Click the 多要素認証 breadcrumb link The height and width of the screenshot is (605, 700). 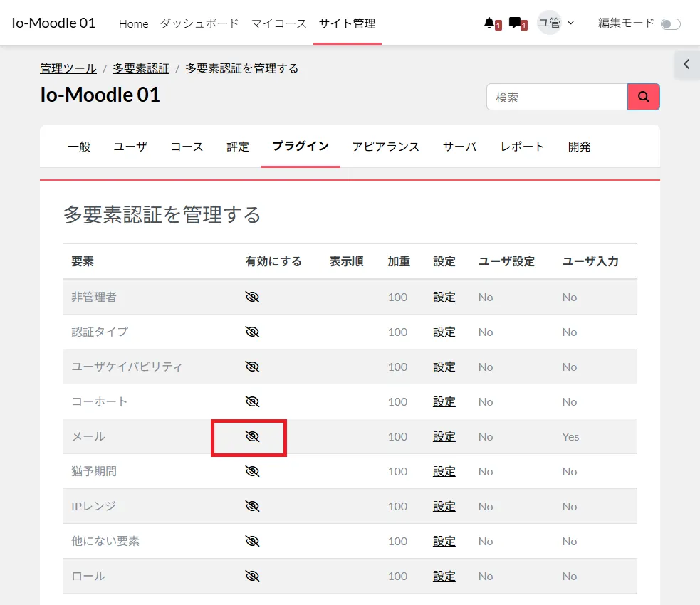141,69
